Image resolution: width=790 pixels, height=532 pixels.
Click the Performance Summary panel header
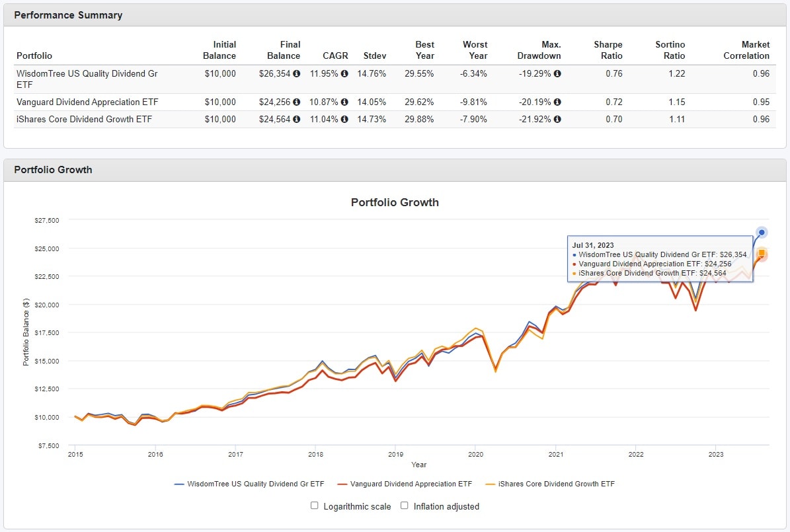[x=69, y=15]
